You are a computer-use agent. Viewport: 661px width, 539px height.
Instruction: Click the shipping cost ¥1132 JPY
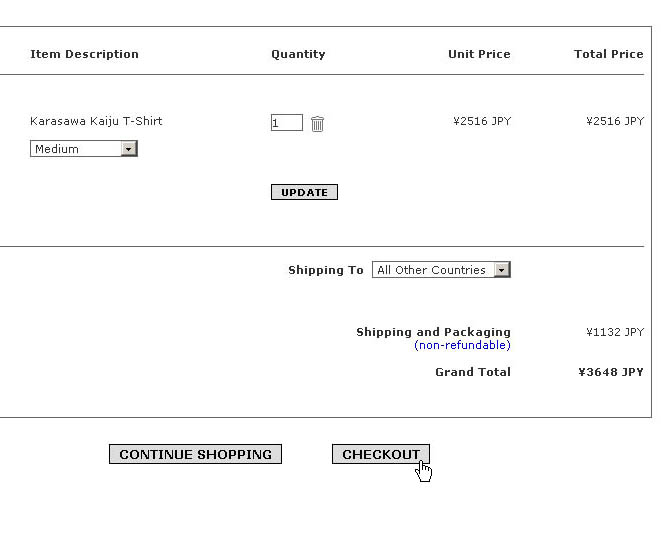tap(615, 332)
